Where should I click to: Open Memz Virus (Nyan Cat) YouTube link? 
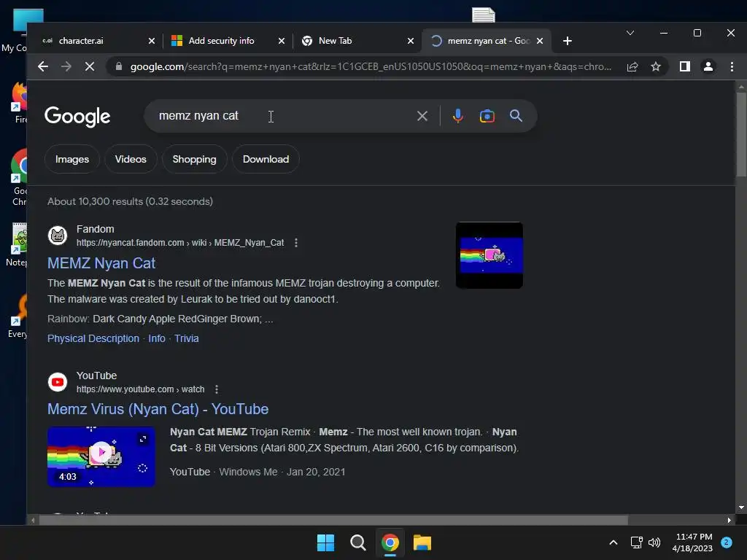click(158, 409)
